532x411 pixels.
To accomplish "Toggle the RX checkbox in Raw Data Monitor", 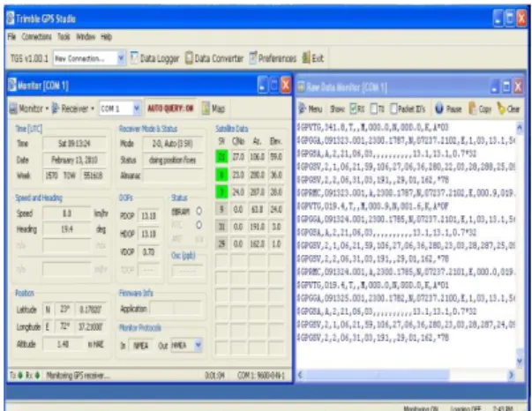I will pyautogui.click(x=354, y=108).
